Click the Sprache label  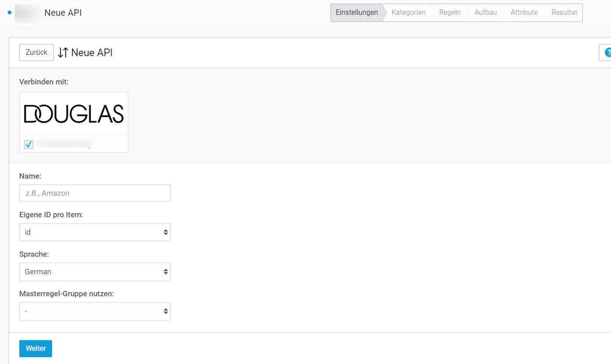(x=34, y=254)
